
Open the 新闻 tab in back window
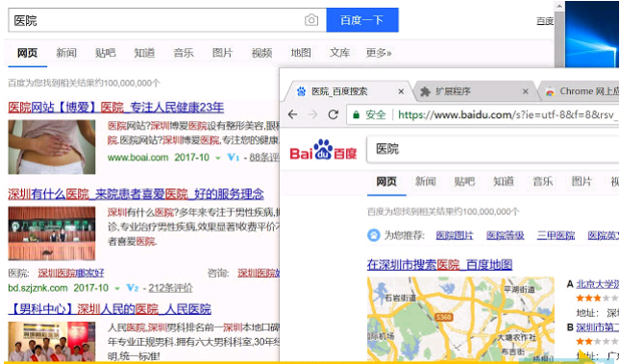tap(66, 53)
